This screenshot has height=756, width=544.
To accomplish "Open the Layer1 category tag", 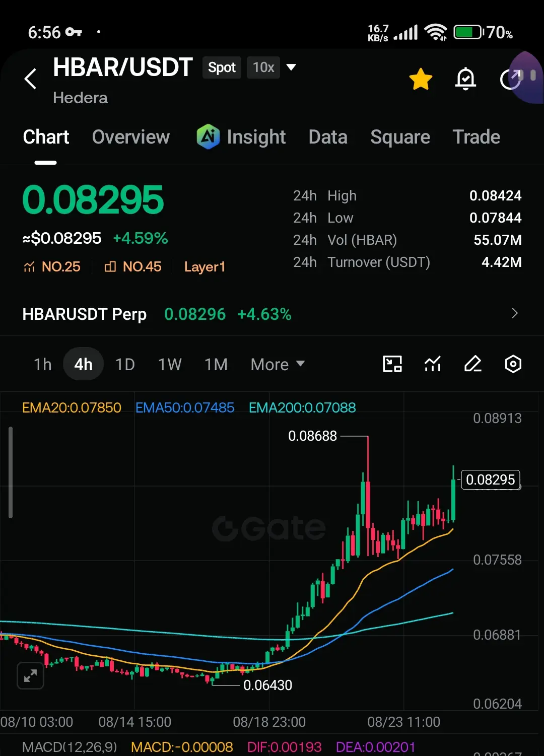I will (x=205, y=266).
